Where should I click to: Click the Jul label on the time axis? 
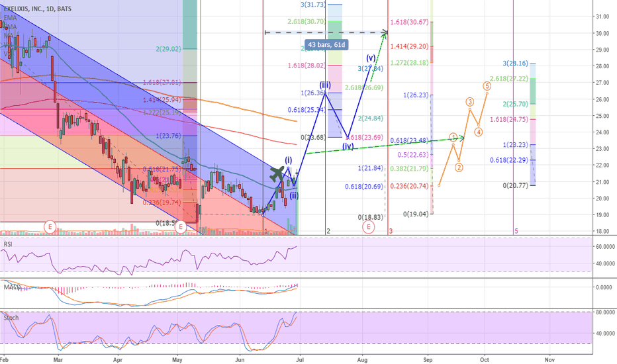(301, 359)
